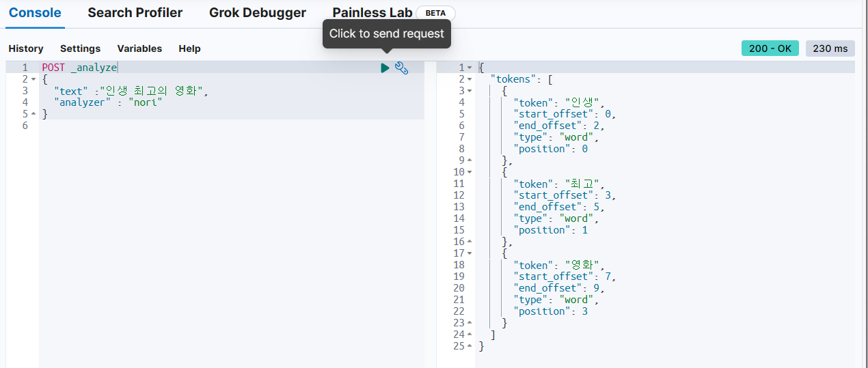Click "position": 1 in the response

pyautogui.click(x=550, y=230)
